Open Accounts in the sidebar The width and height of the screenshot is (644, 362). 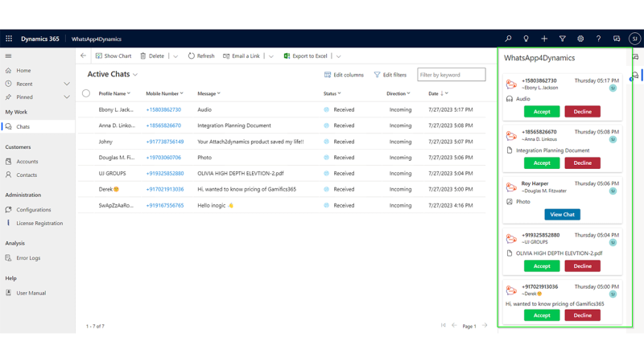27,161
